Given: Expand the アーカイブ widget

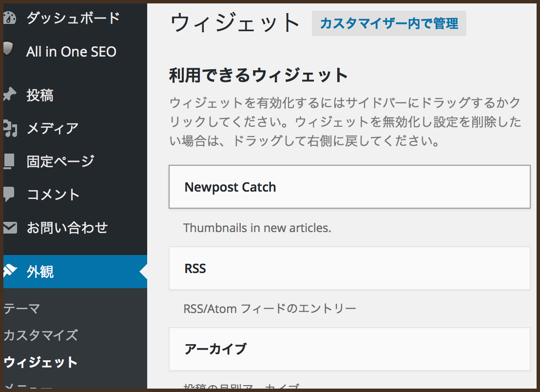Looking at the screenshot, I should pos(349,349).
